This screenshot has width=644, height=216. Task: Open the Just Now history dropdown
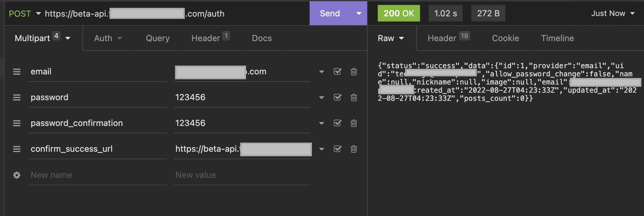click(x=613, y=13)
